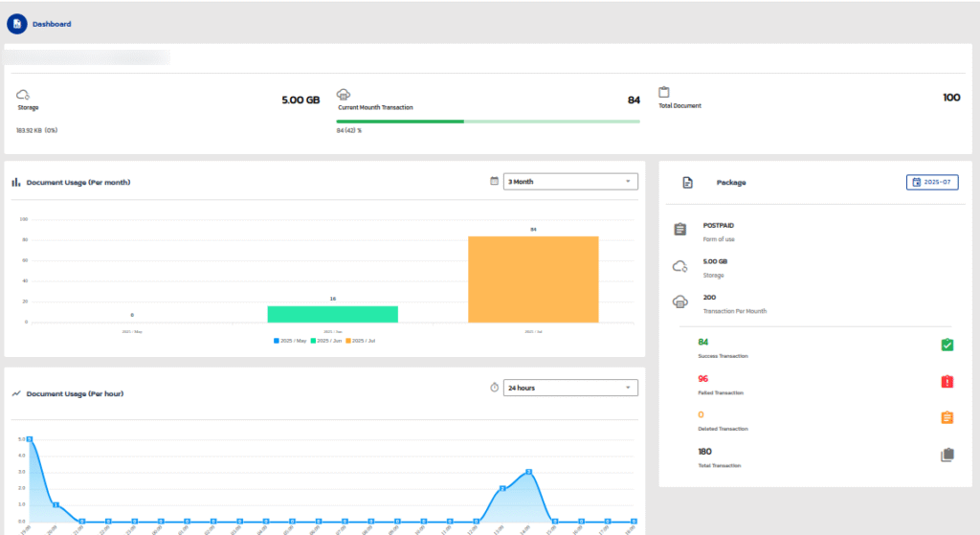Image resolution: width=980 pixels, height=535 pixels.
Task: Click the orange July bar in chart
Action: [x=532, y=279]
